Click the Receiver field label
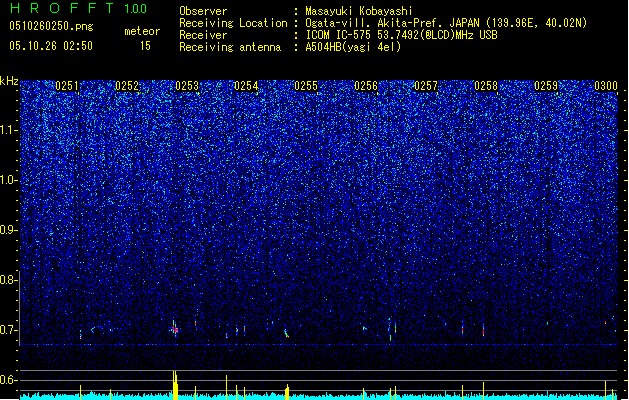Screen dimensions: 629x400 click(203, 35)
